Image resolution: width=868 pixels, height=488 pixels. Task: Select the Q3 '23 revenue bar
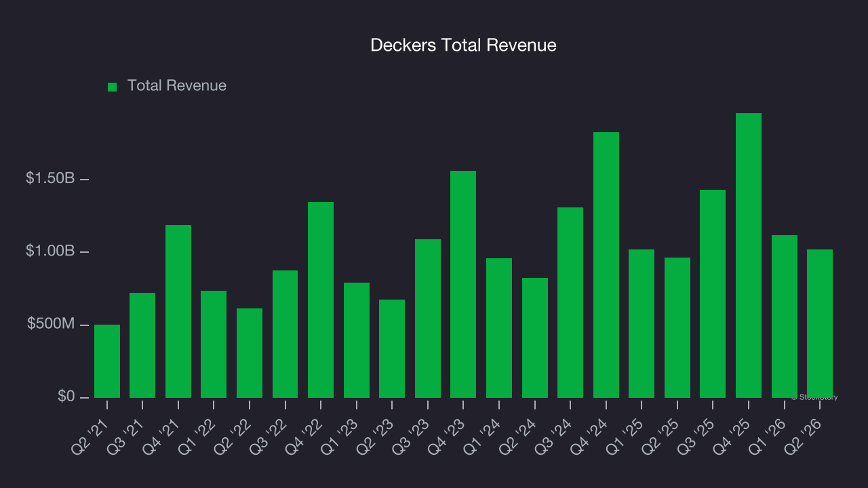point(428,319)
